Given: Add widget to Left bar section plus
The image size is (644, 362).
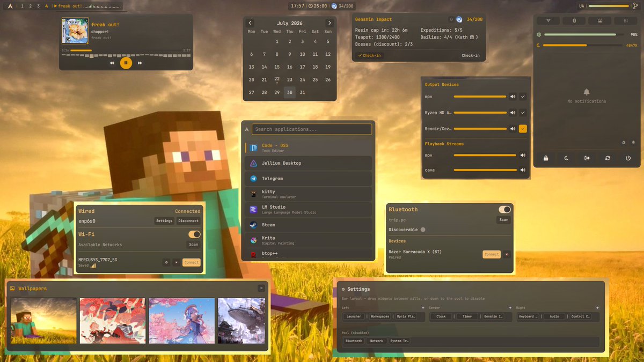Looking at the screenshot, I should (x=423, y=308).
